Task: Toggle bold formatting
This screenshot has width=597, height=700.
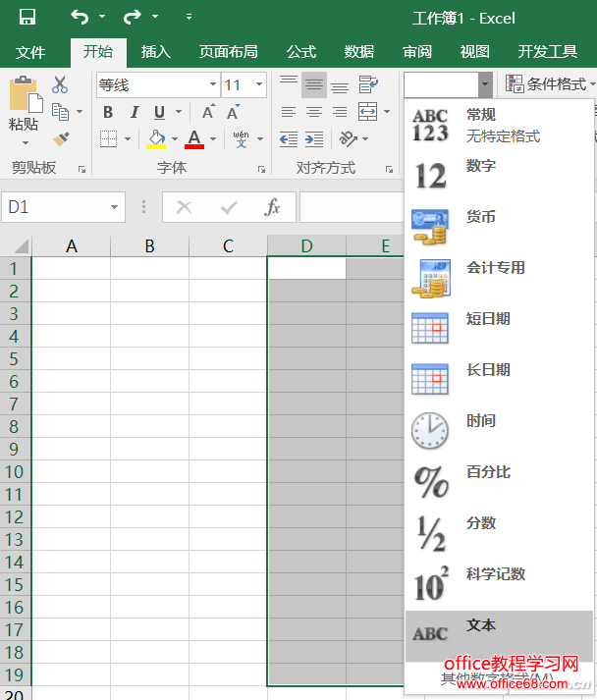Action: tap(108, 112)
